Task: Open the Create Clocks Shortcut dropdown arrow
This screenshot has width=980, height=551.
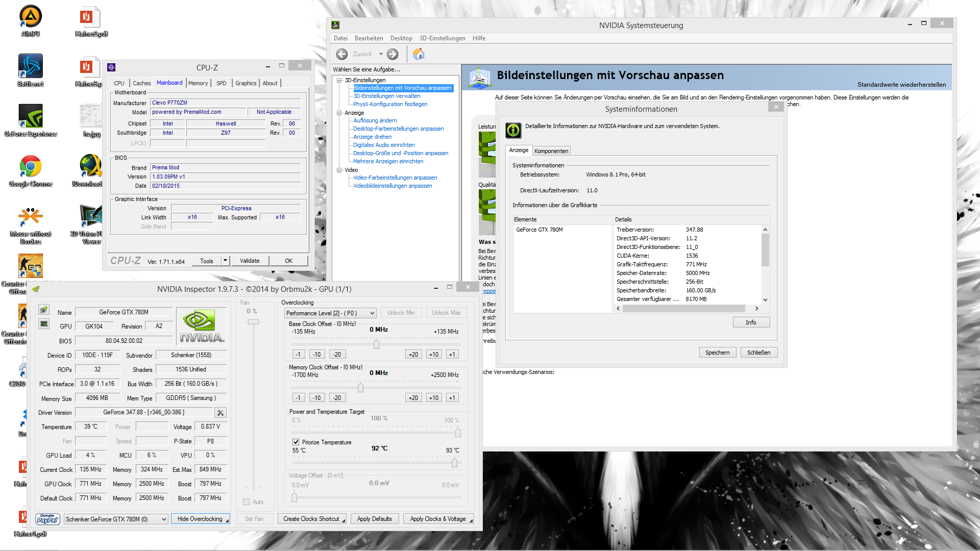Action: 344,520
